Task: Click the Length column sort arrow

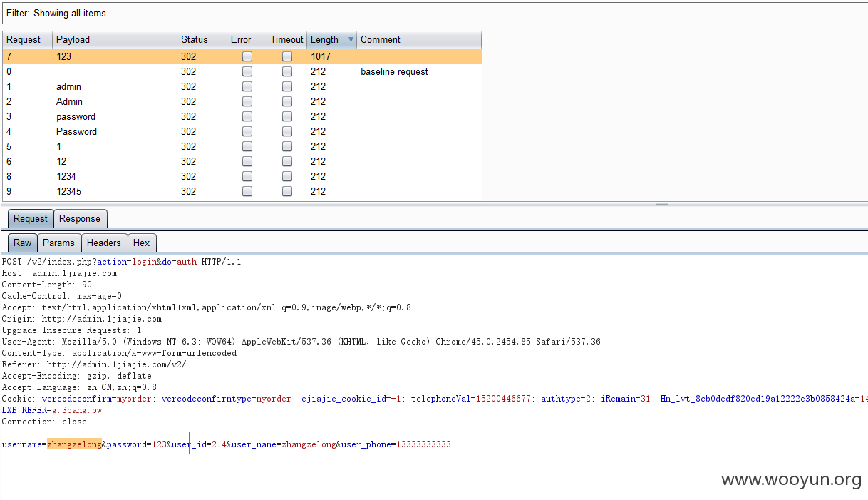Action: (x=351, y=40)
